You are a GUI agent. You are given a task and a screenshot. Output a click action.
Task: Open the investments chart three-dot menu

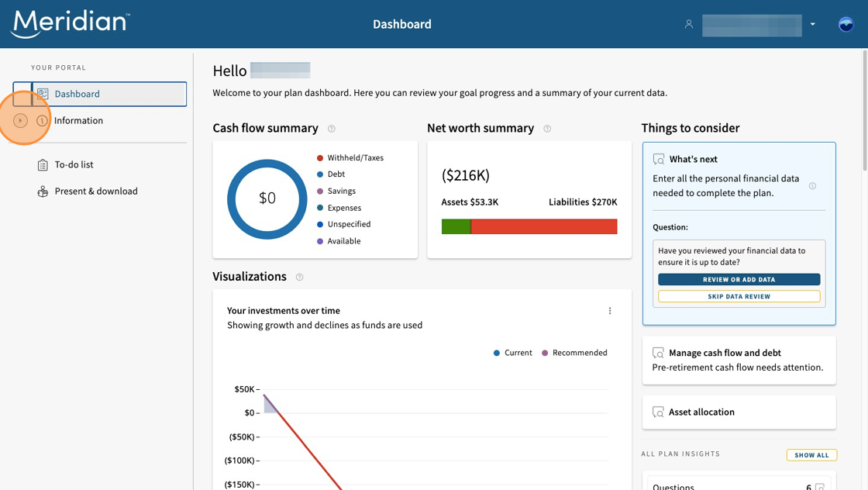(610, 311)
